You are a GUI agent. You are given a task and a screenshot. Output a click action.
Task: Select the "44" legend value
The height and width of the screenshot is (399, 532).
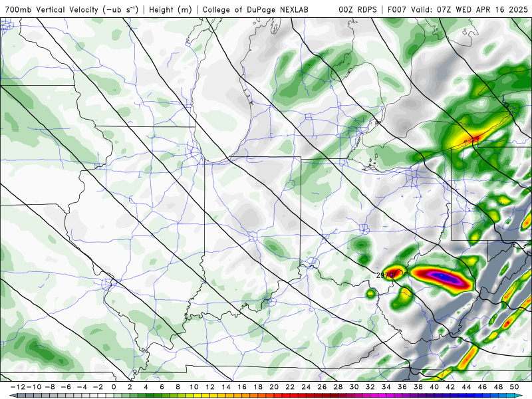click(x=466, y=387)
